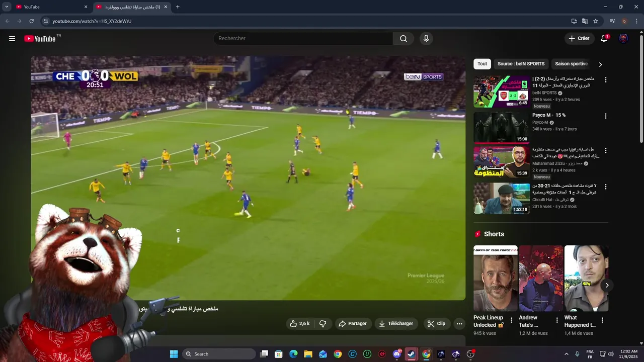The image size is (644, 362).
Task: Open the Windows Start menu
Action: click(x=174, y=354)
